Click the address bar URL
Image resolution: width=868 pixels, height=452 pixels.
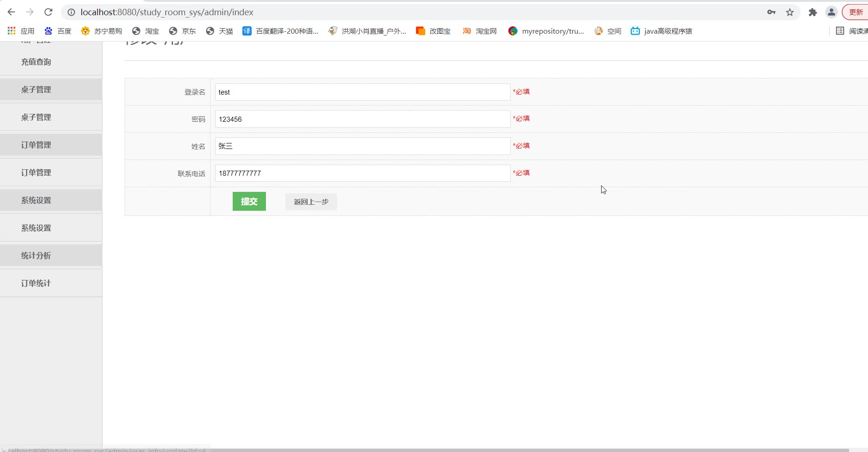pos(167,12)
